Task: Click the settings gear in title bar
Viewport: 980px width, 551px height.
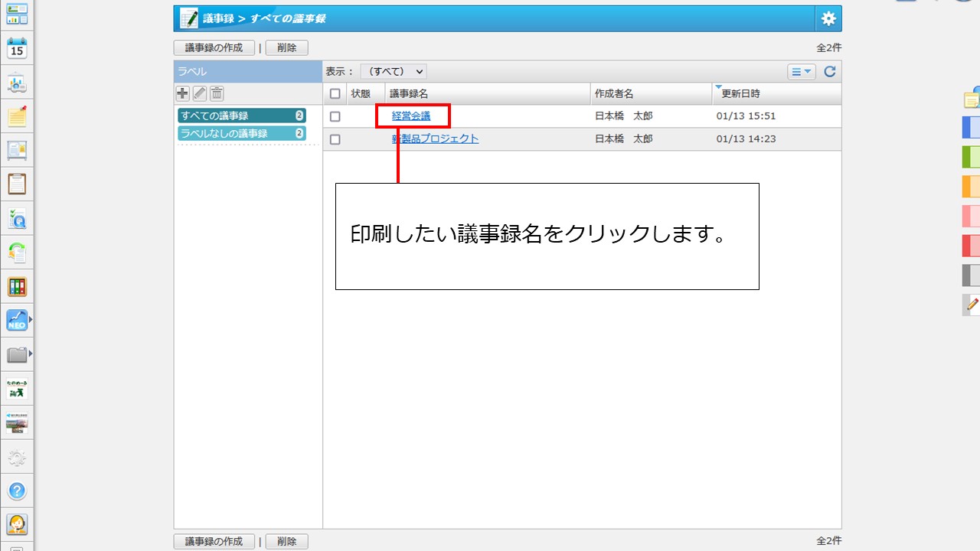Action: pyautogui.click(x=828, y=19)
